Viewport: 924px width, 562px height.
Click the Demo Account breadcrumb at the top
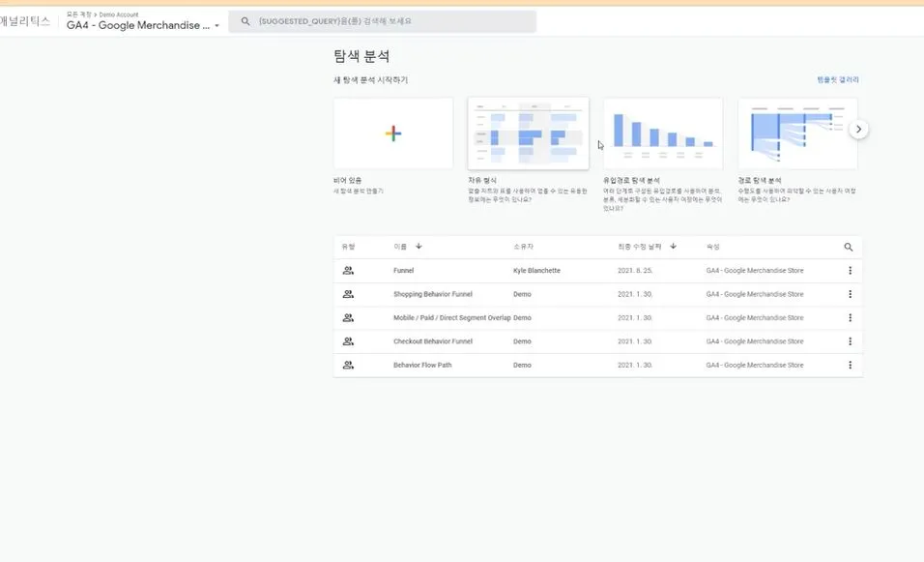point(119,14)
